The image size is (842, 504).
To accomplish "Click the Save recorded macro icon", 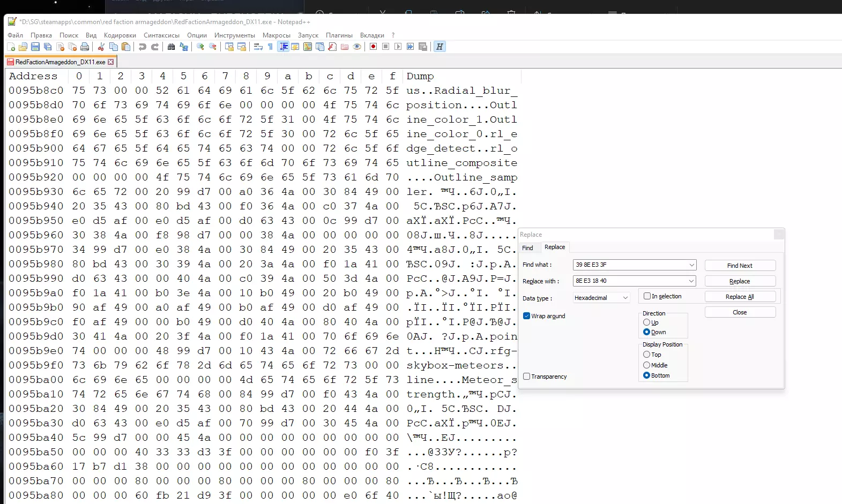I will tap(423, 47).
